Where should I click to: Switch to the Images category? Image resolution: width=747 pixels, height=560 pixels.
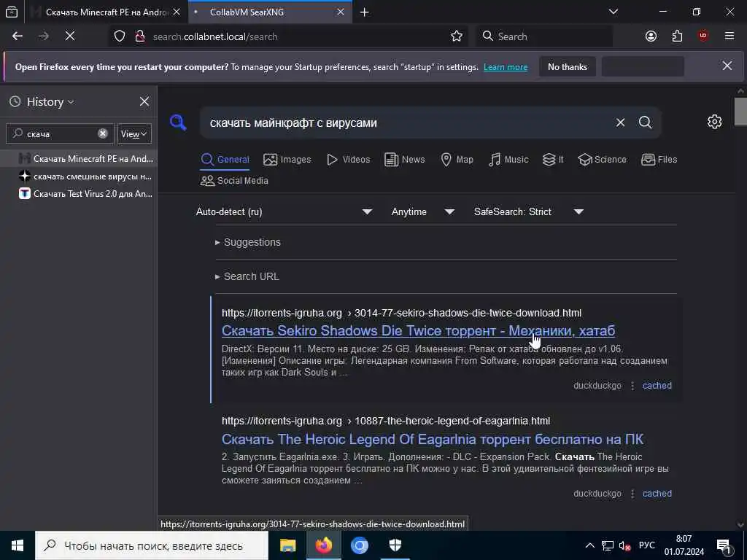287,160
